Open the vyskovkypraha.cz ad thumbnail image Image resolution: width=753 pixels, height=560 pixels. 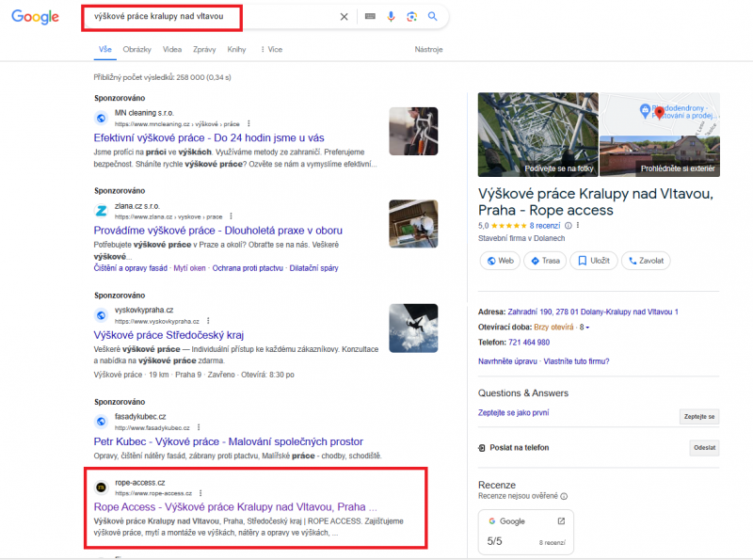(413, 328)
